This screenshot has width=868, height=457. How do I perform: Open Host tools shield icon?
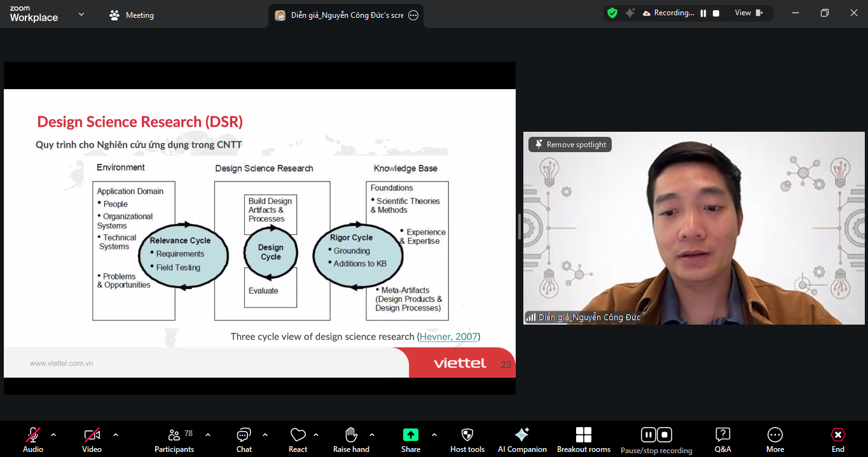[x=467, y=440]
